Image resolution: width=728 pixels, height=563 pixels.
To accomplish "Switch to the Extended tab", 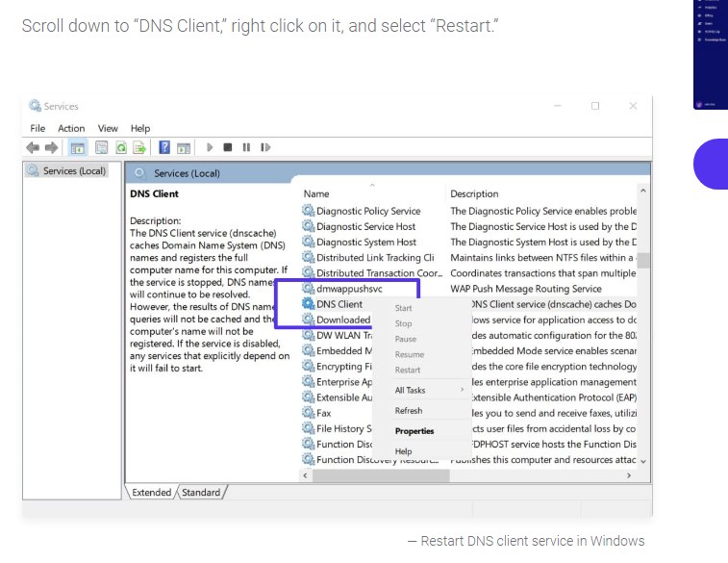I will pyautogui.click(x=151, y=493).
